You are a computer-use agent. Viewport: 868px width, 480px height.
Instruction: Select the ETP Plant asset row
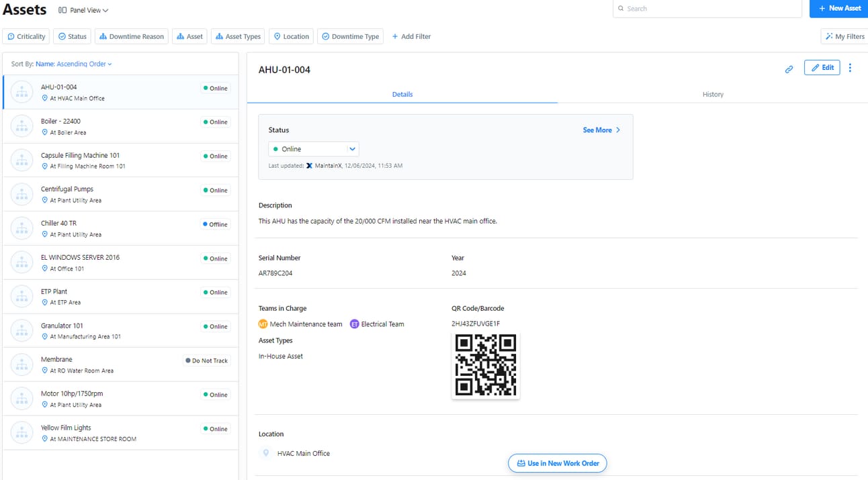pos(120,297)
